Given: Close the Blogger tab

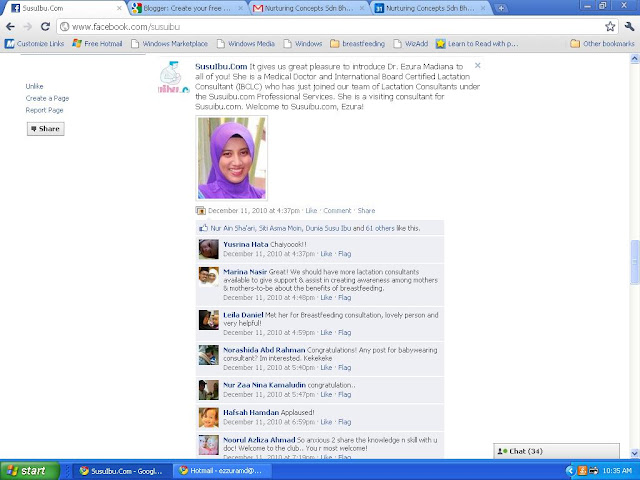Looking at the screenshot, I should coord(240,8).
